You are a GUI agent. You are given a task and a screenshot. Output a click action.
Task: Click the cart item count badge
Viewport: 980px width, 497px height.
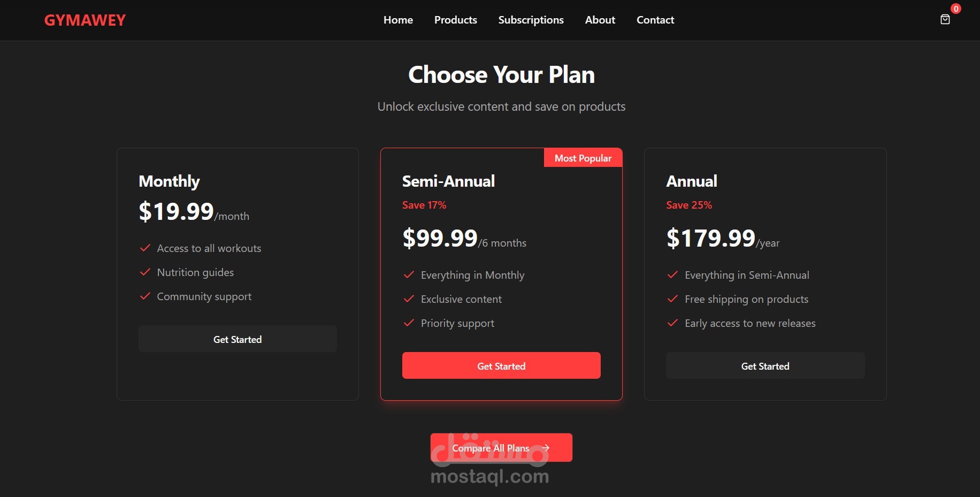(955, 9)
